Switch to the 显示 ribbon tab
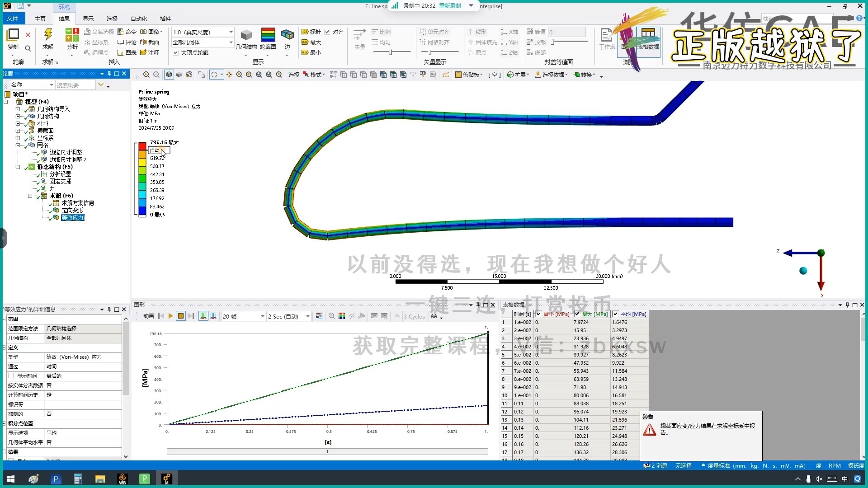Screen dimensions: 868x488 [88, 19]
